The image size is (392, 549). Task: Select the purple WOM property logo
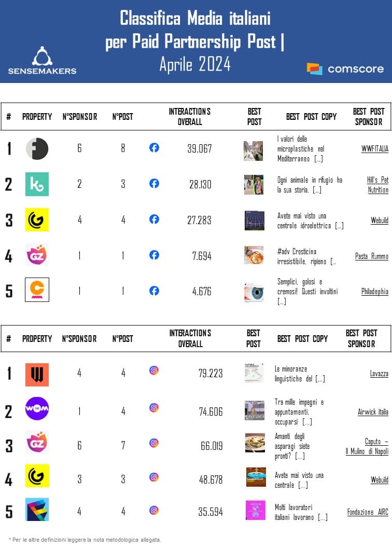click(37, 408)
